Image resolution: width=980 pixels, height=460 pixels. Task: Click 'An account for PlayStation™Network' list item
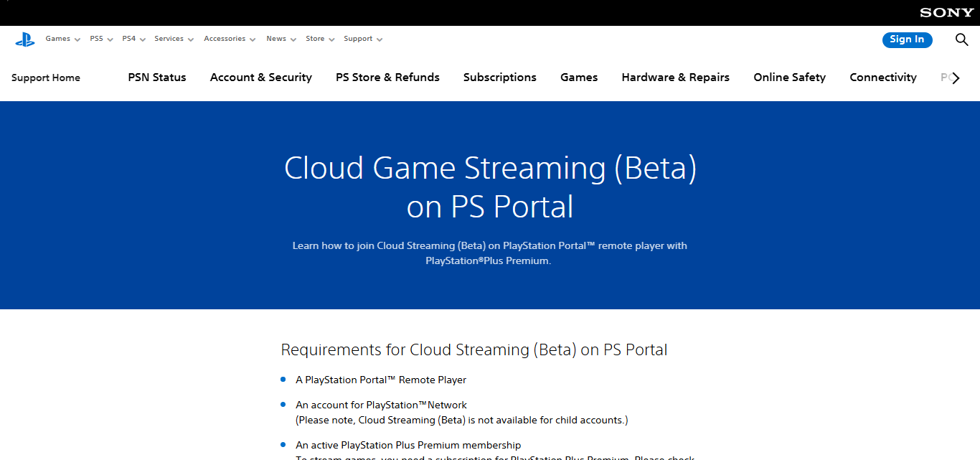click(381, 405)
